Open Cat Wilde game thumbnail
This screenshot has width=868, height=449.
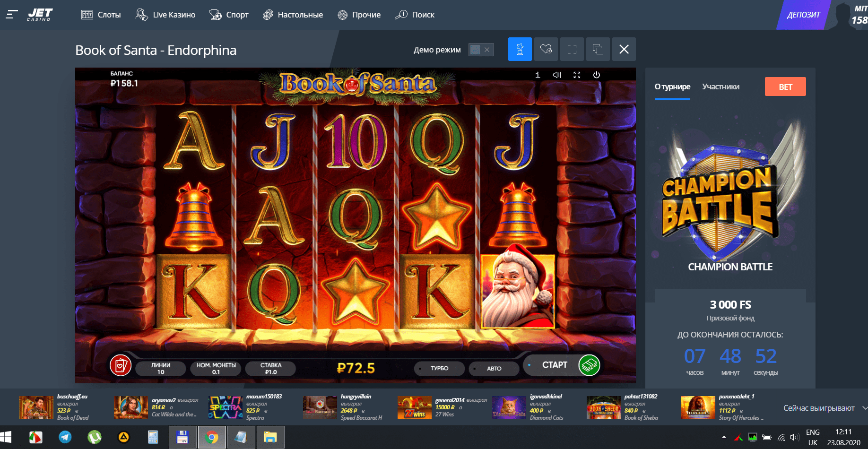(x=131, y=407)
